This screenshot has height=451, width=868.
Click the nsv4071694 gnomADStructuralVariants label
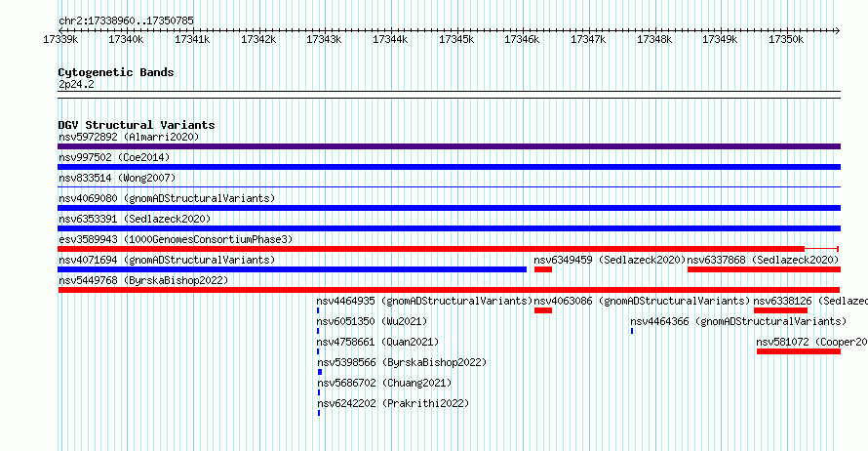[x=167, y=260]
